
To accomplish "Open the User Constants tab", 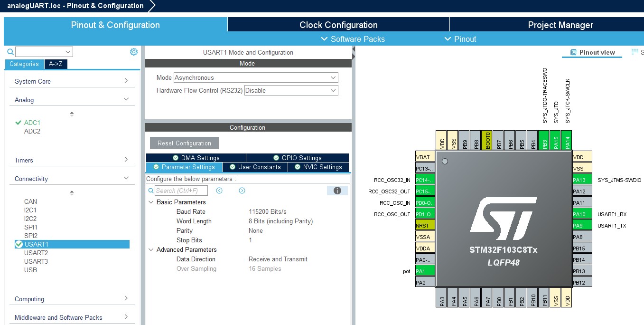I will (x=255, y=167).
